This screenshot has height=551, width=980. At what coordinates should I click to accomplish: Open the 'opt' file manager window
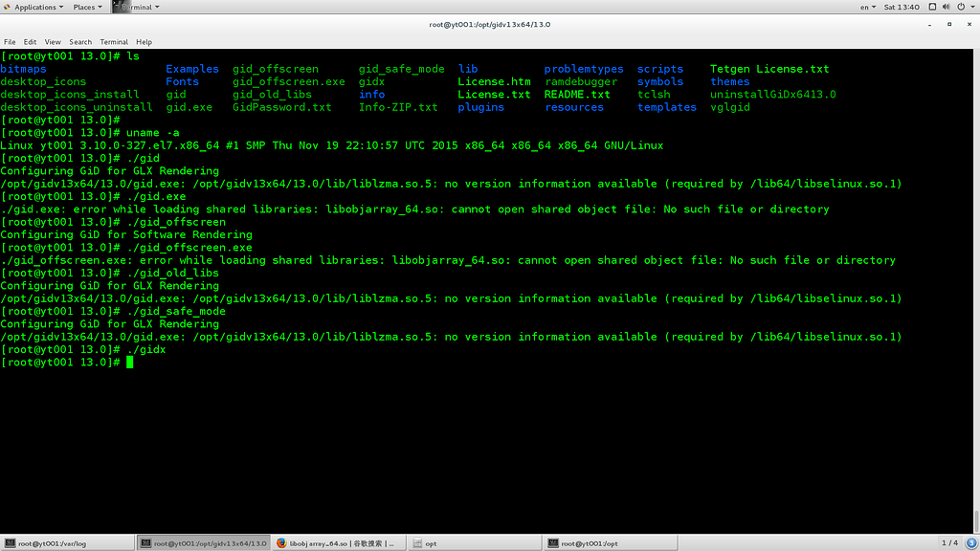[473, 543]
